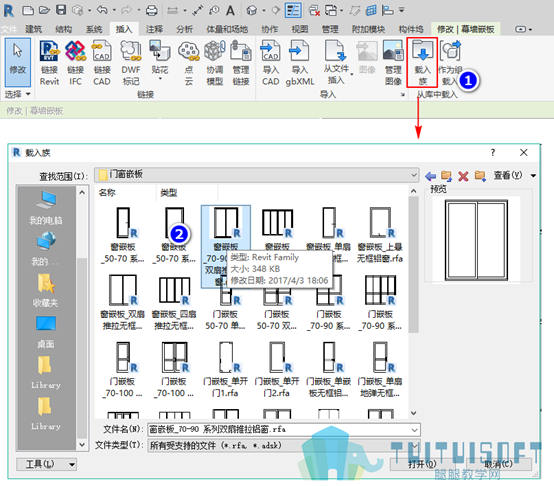Open the Structure (结构) ribbon tab

(x=64, y=29)
